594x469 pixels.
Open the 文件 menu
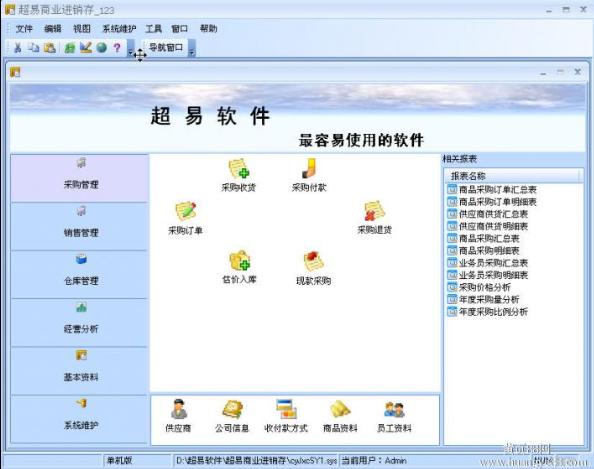[x=24, y=28]
